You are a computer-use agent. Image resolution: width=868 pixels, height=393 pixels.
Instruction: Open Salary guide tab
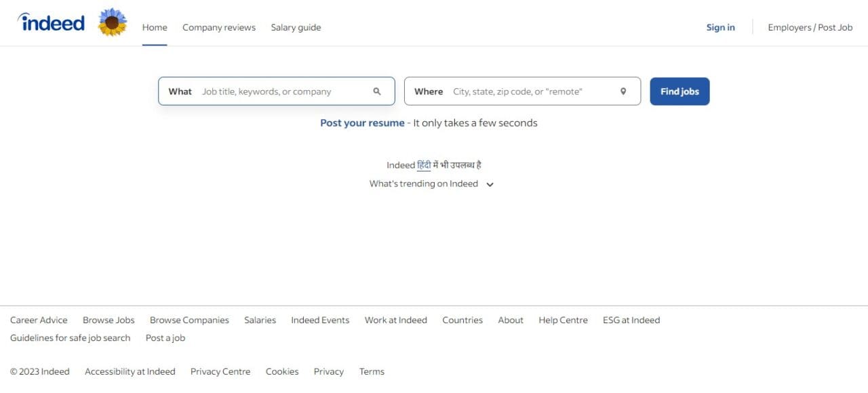pos(296,28)
